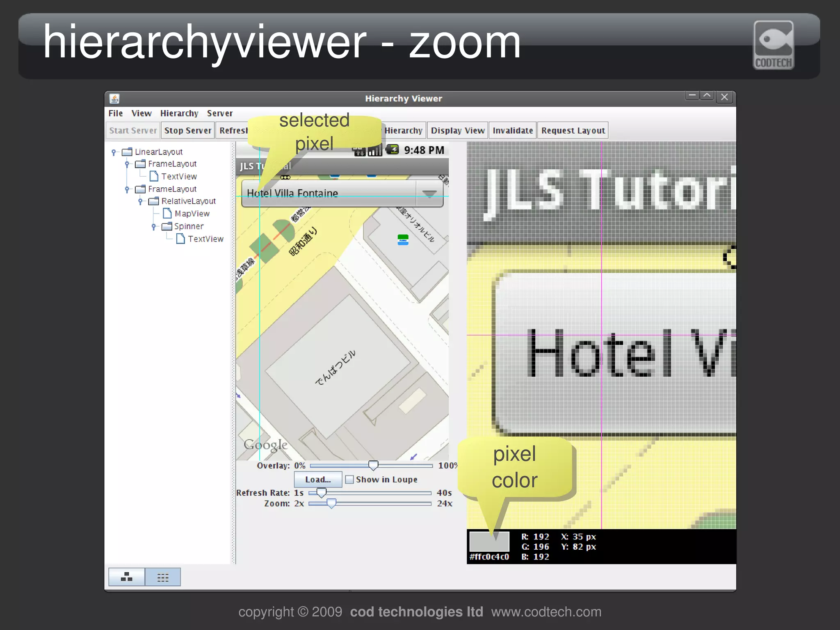
Task: Switch to the hierarchy tree view icon
Action: pyautogui.click(x=126, y=577)
